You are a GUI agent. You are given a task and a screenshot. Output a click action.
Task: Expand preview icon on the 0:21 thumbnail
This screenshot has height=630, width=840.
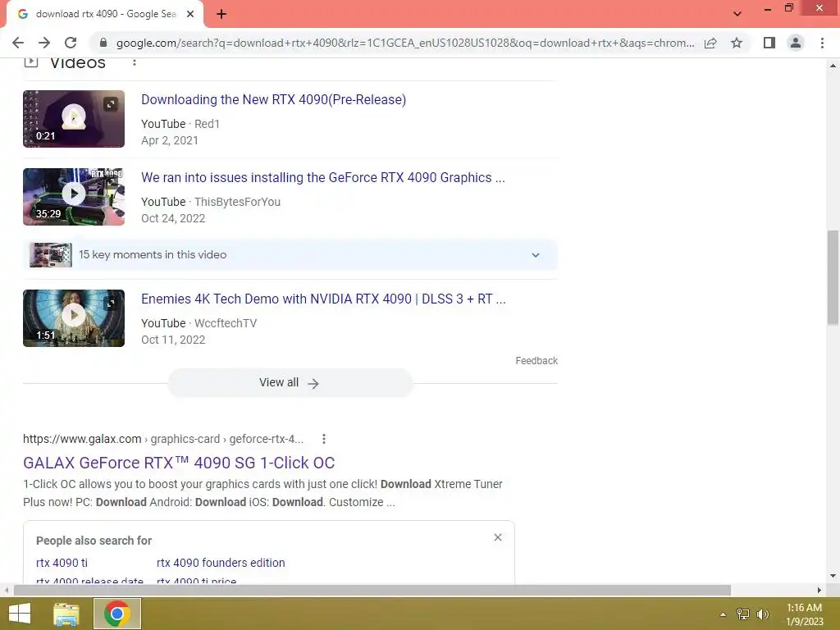[x=111, y=104]
